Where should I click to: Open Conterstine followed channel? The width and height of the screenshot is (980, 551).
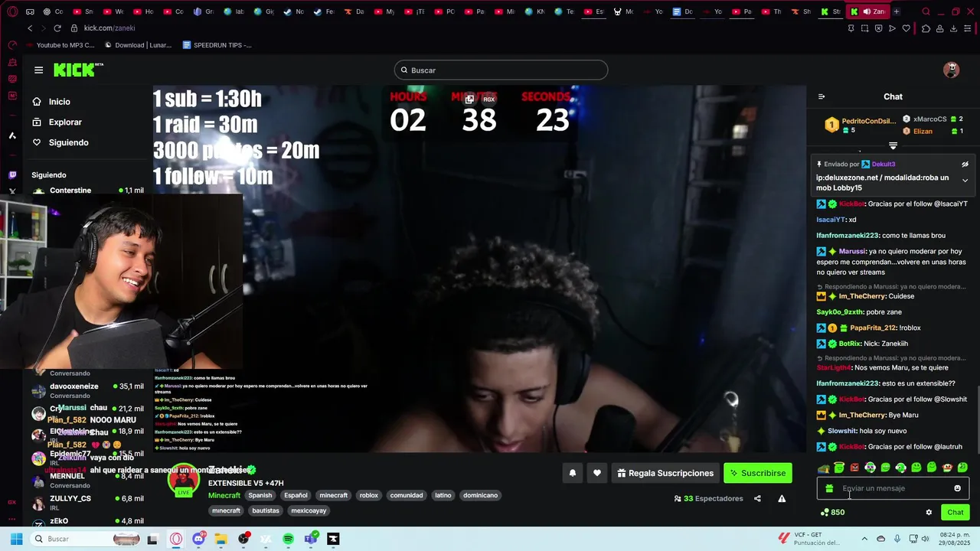(87, 191)
